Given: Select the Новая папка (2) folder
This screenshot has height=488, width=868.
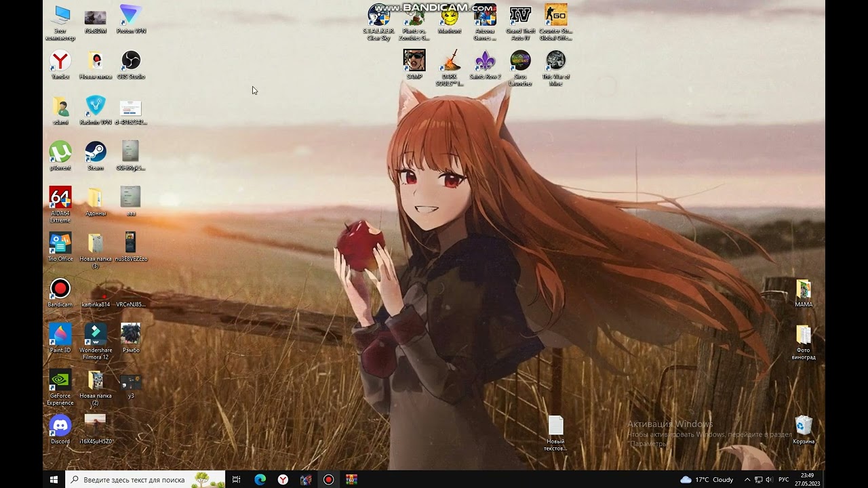Looking at the screenshot, I should click(x=96, y=388).
